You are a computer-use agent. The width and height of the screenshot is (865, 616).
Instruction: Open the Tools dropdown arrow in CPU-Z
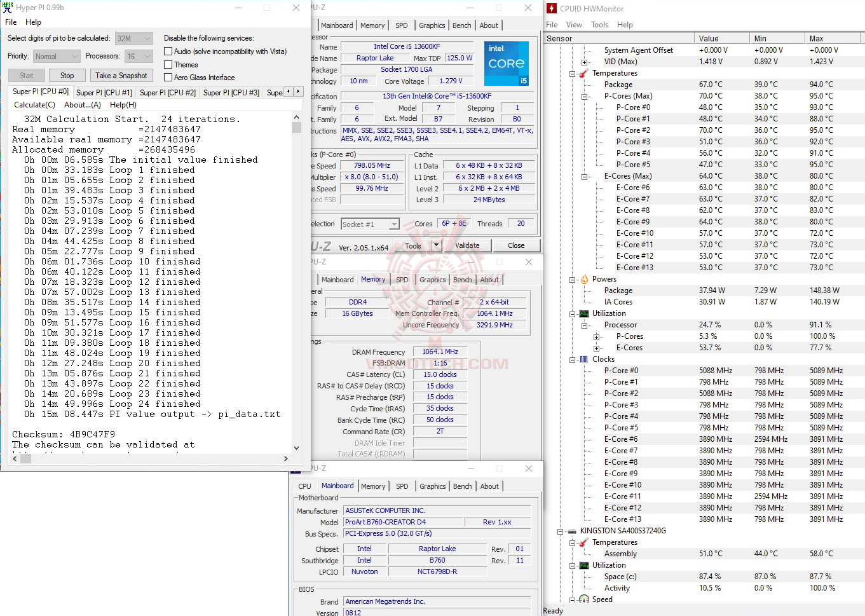pos(437,245)
